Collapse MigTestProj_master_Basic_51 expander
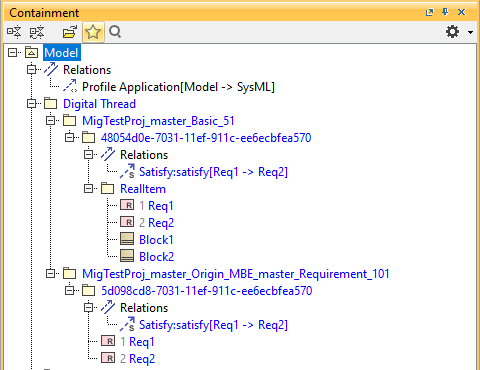The width and height of the screenshot is (480, 370). coord(51,121)
